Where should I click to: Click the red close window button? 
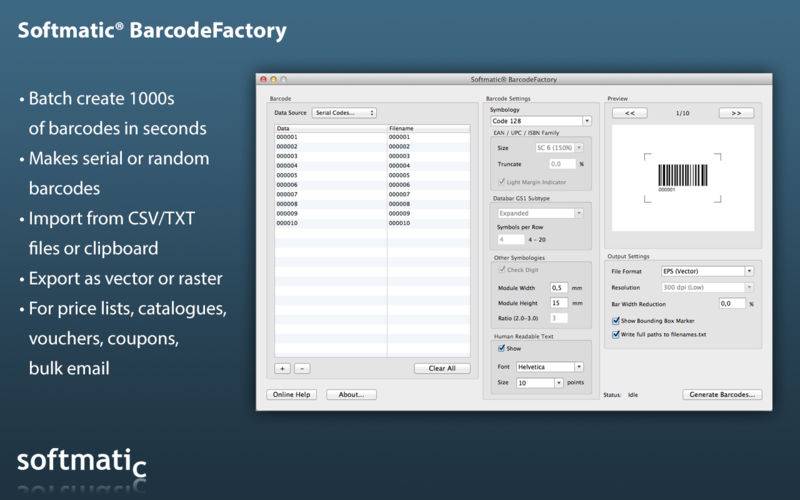[x=263, y=80]
